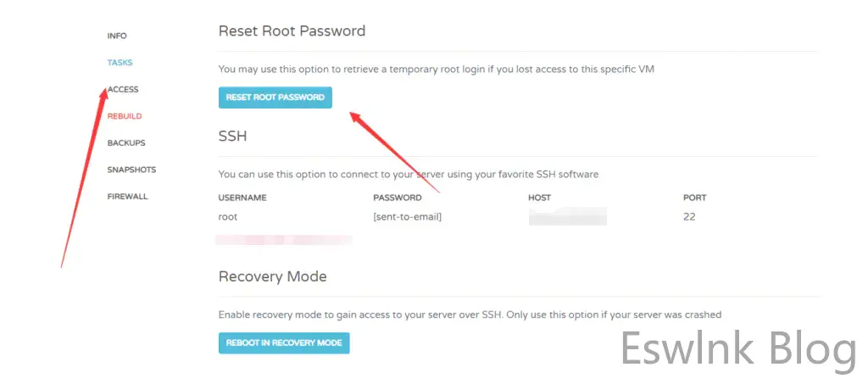
Task: Click the SSH section heading
Action: [232, 136]
